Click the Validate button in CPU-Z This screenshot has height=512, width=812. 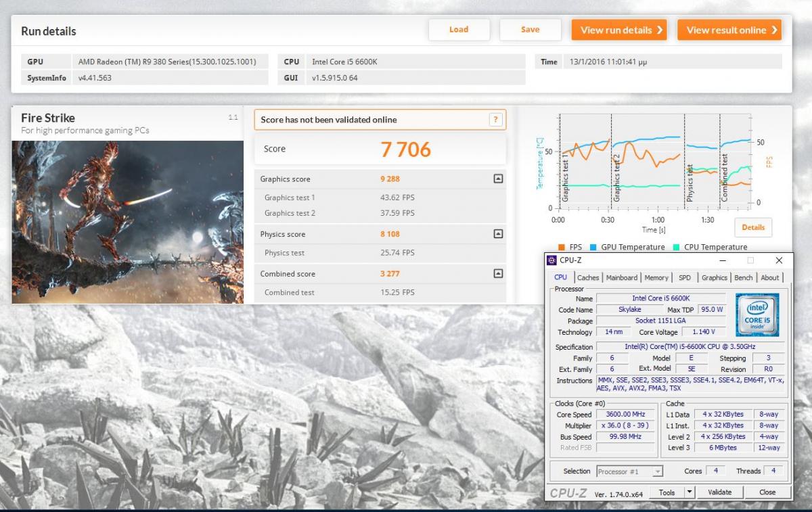(720, 492)
